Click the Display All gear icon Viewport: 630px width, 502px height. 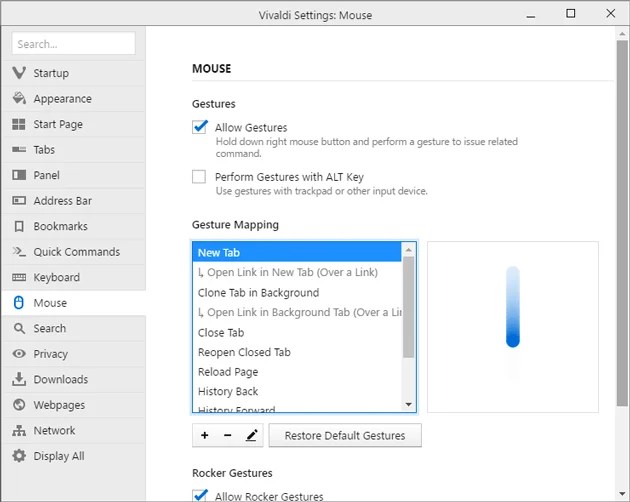coord(19,456)
